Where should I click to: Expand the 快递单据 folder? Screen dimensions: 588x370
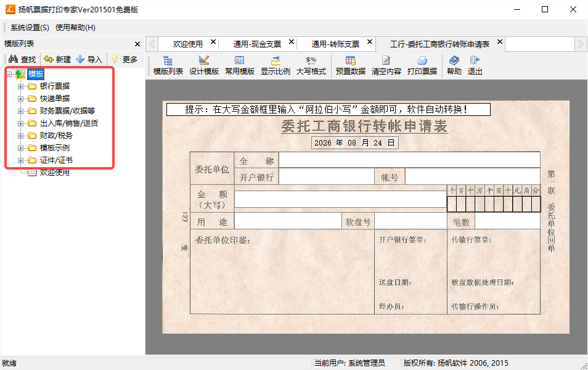pos(20,99)
